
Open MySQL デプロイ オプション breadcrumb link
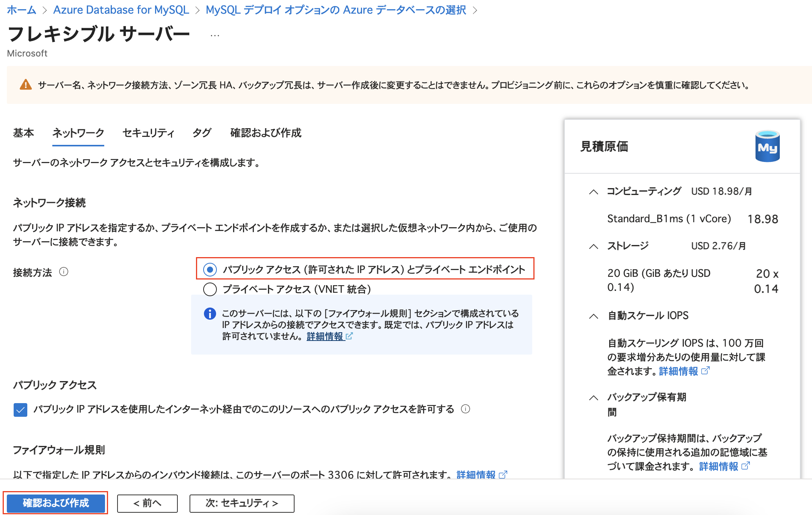[x=336, y=10]
